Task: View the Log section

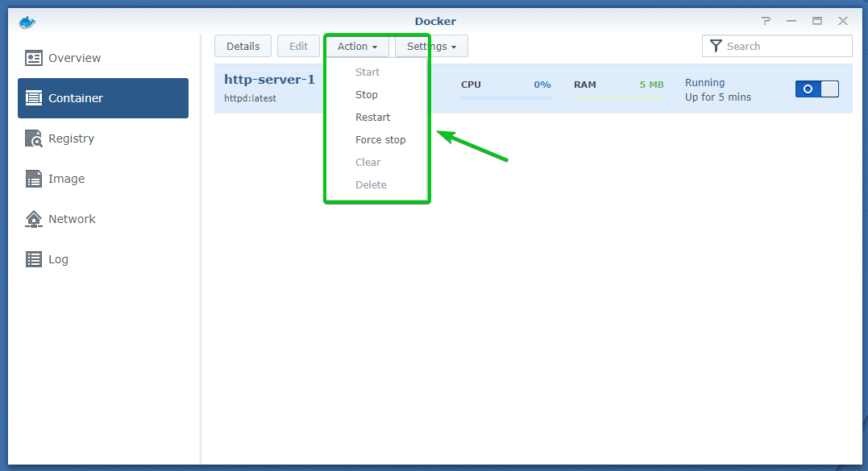Action: tap(103, 259)
